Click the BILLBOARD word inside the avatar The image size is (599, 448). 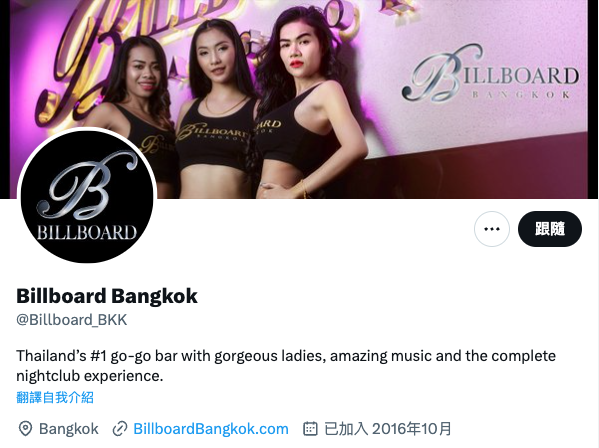point(87,233)
